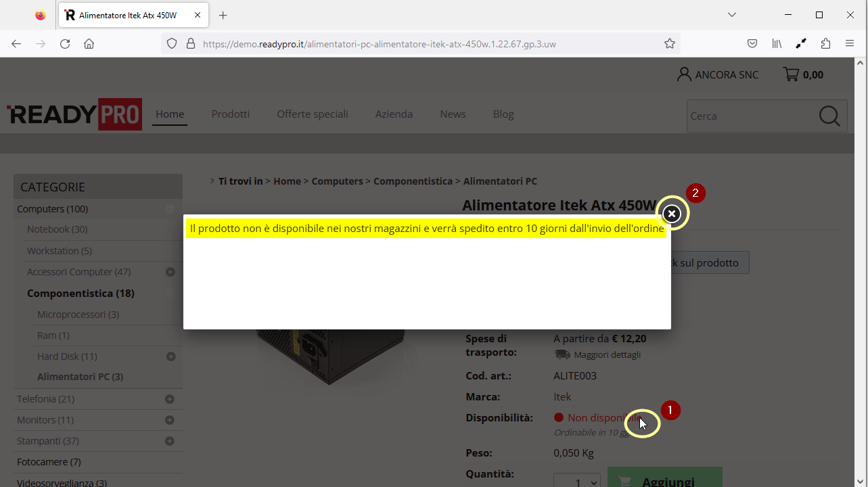Open Microprocessori (3) category
868x487 pixels.
78,315
